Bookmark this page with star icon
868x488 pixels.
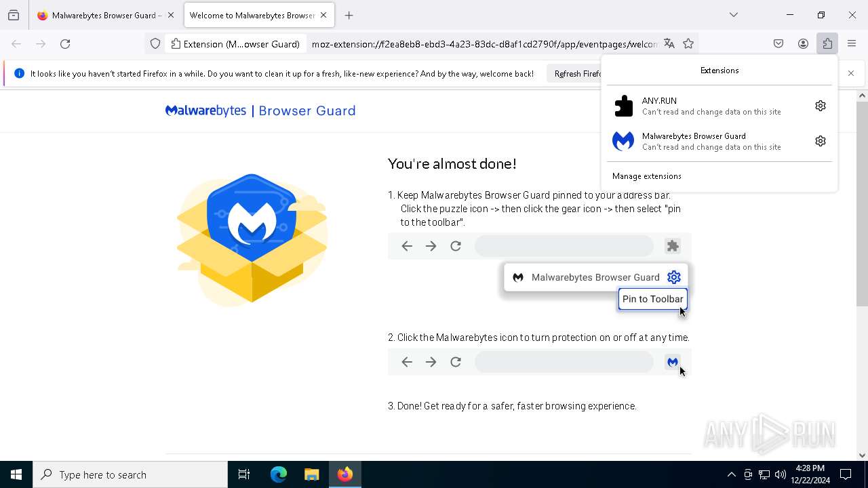click(x=688, y=44)
